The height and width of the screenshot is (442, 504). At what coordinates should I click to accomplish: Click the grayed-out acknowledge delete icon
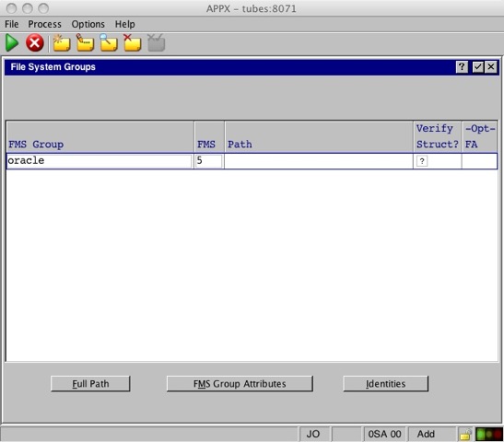[x=157, y=42]
